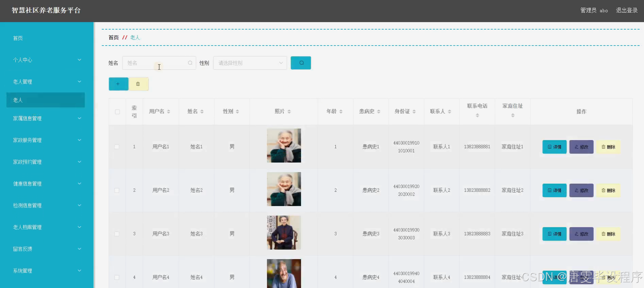The height and width of the screenshot is (288, 644).
Task: Open photo thumbnail of 用户名1
Action: pyautogui.click(x=284, y=146)
